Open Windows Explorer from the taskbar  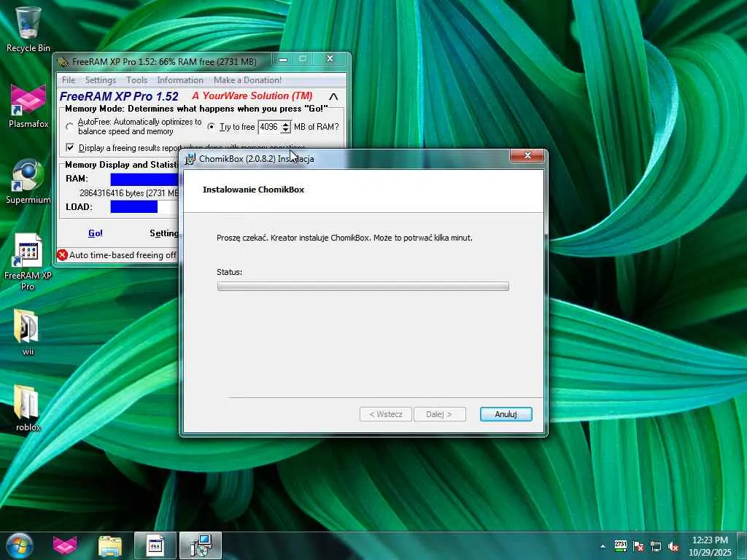110,545
